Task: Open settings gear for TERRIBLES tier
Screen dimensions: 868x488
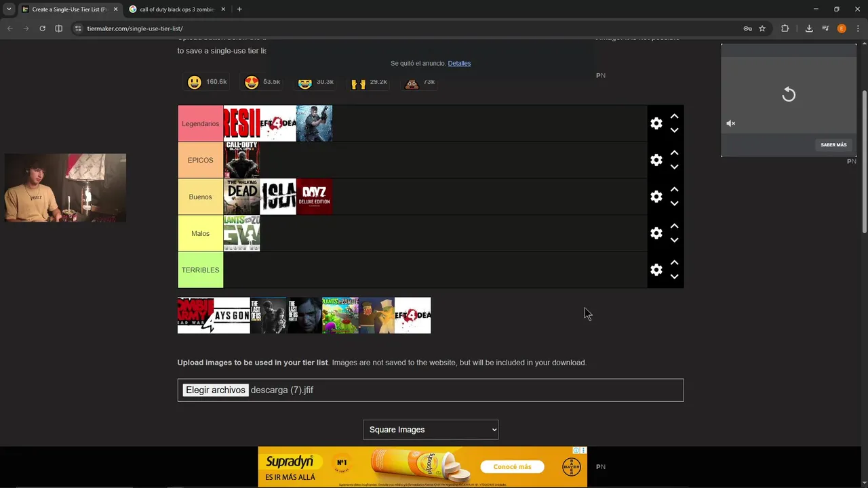Action: (656, 270)
